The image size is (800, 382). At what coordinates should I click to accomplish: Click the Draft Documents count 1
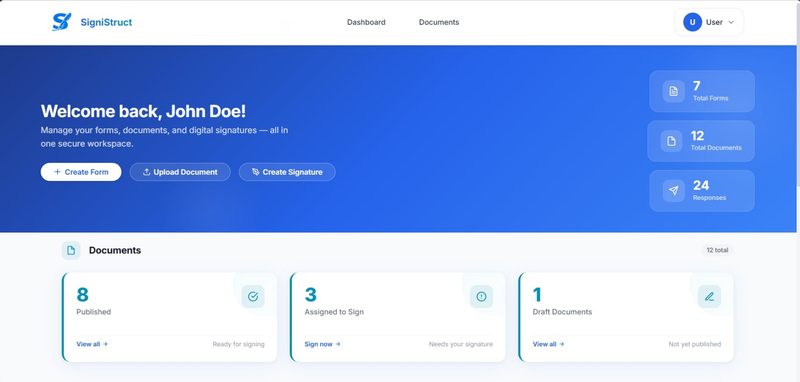(537, 295)
